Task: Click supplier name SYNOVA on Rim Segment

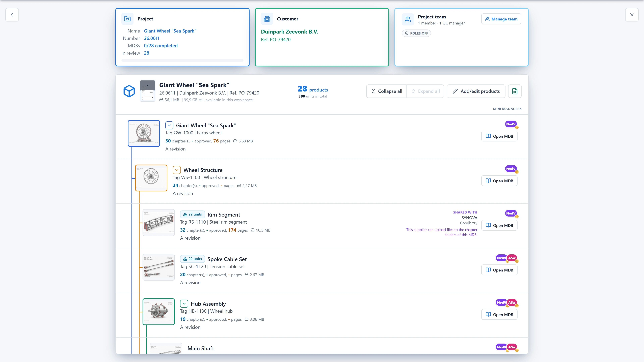Action: click(x=469, y=218)
